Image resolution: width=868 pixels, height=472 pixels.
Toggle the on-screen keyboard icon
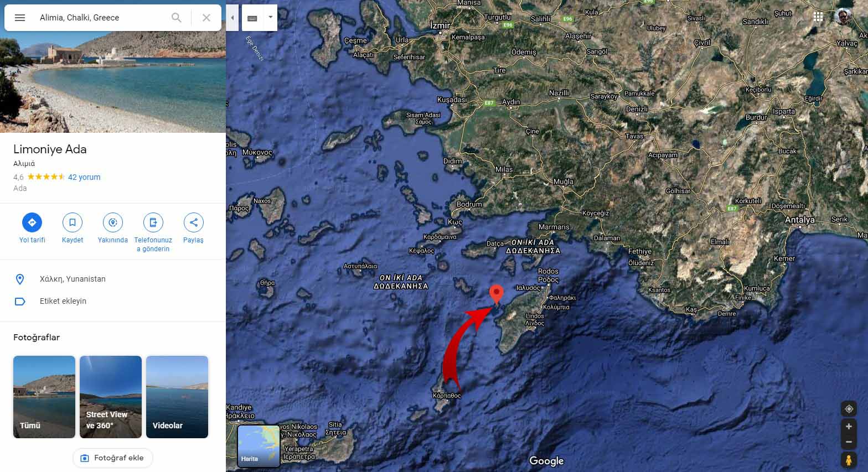252,18
